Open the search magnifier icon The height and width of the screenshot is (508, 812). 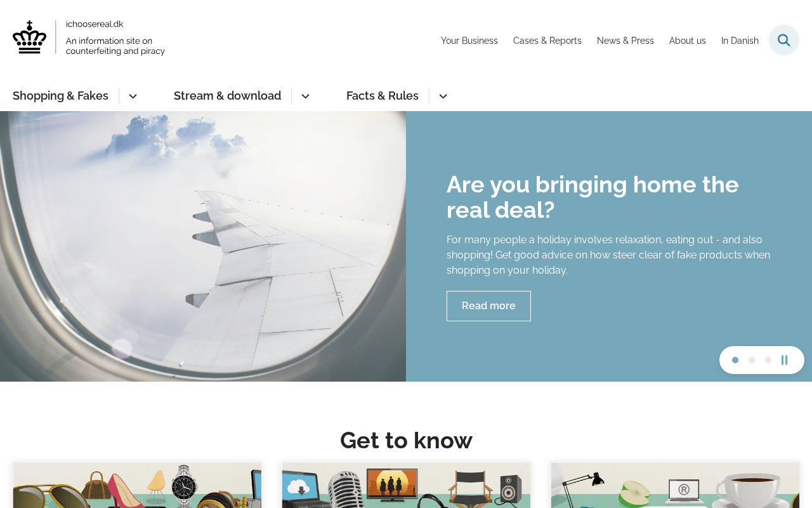784,40
